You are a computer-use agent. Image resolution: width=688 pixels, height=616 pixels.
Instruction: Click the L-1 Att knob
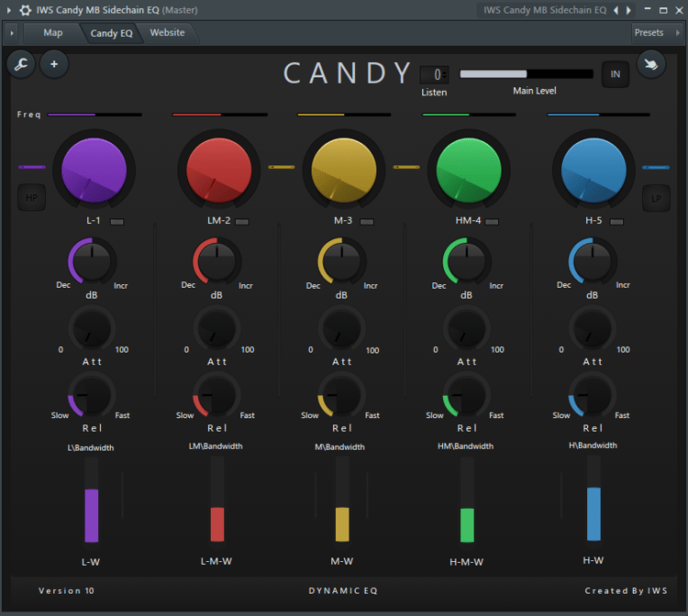92,328
